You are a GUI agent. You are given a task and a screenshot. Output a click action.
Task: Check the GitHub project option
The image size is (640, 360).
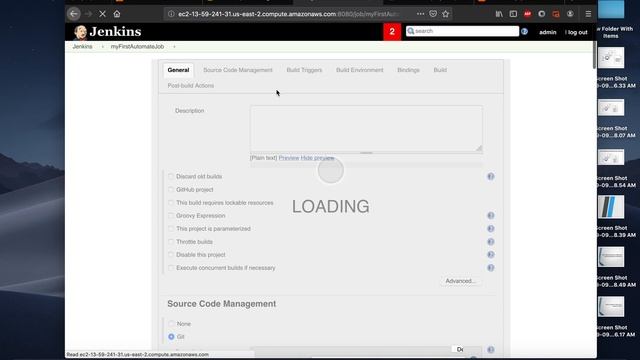[x=171, y=189]
